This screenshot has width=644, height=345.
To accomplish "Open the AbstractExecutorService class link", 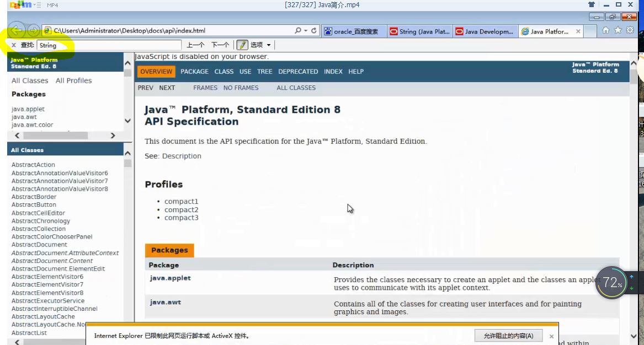I will tap(48, 301).
